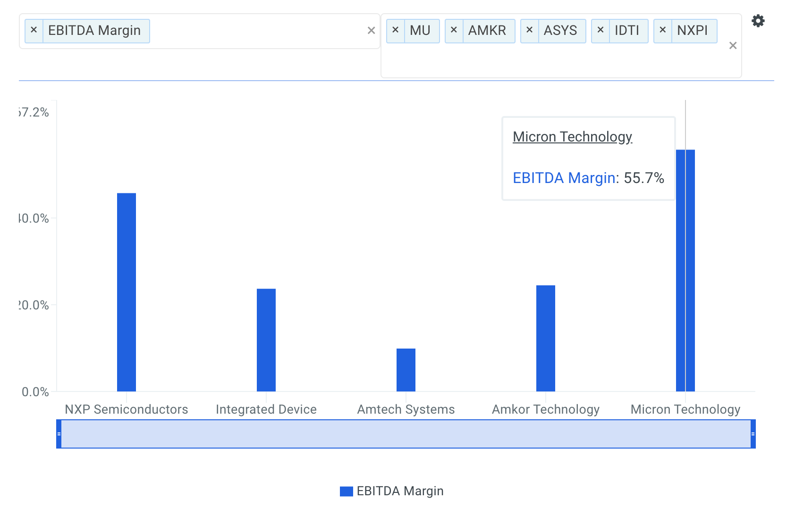Click the Amkor Technology axis label
Image resolution: width=812 pixels, height=516 pixels.
point(546,409)
